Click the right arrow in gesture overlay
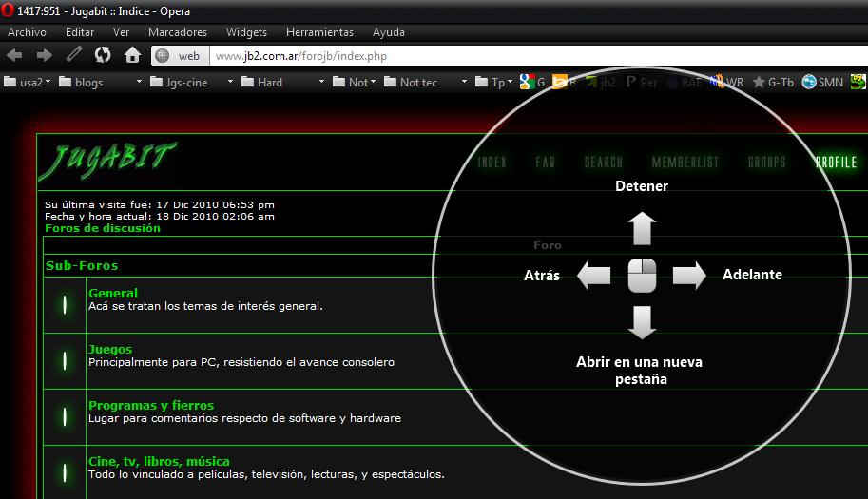868x499 pixels. click(x=689, y=275)
